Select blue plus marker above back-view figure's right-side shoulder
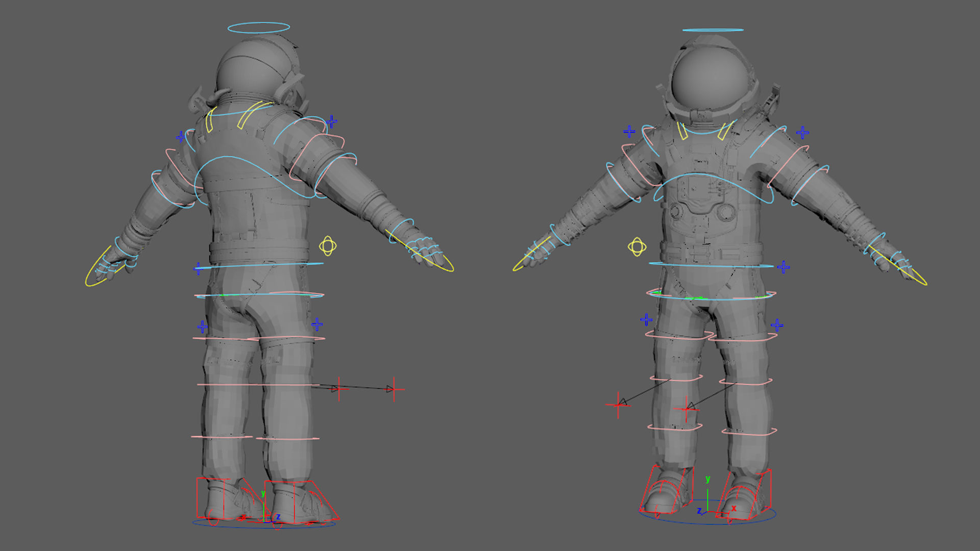Screen dimensions: 980x551 pos(332,121)
